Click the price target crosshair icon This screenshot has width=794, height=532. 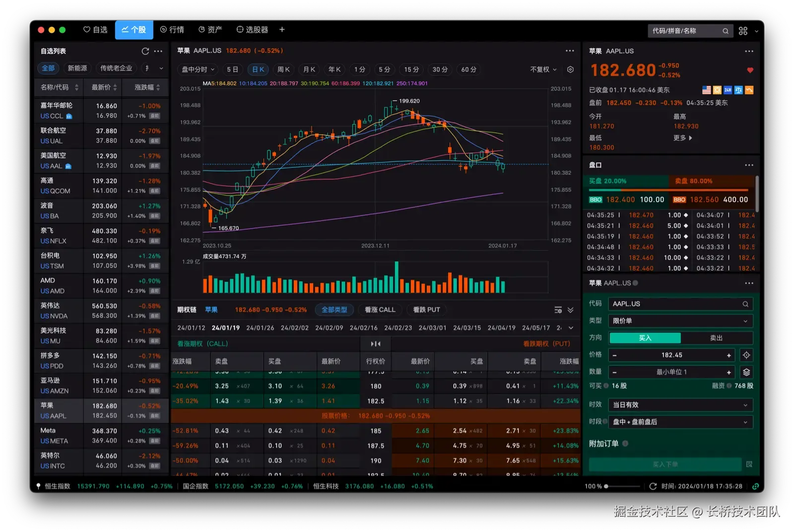tap(746, 355)
